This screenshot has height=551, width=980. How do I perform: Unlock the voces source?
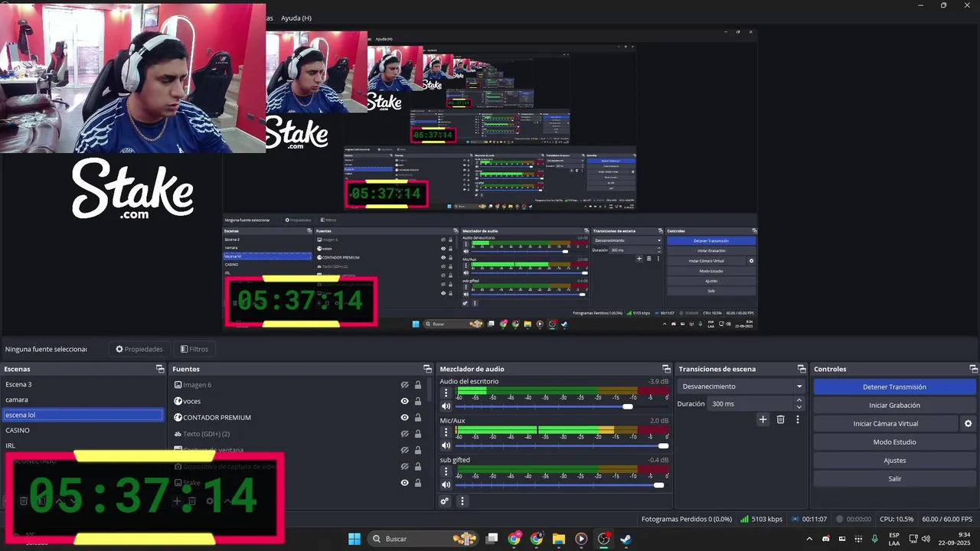[418, 401]
